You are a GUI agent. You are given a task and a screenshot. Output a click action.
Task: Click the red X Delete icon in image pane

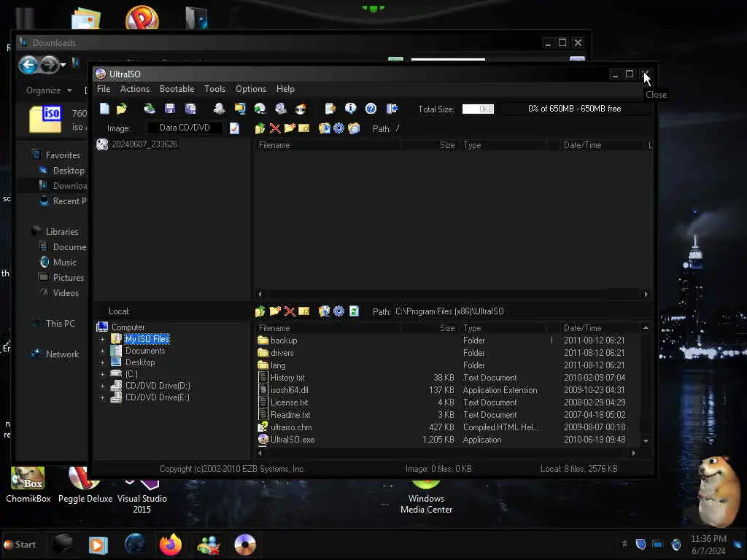(275, 128)
